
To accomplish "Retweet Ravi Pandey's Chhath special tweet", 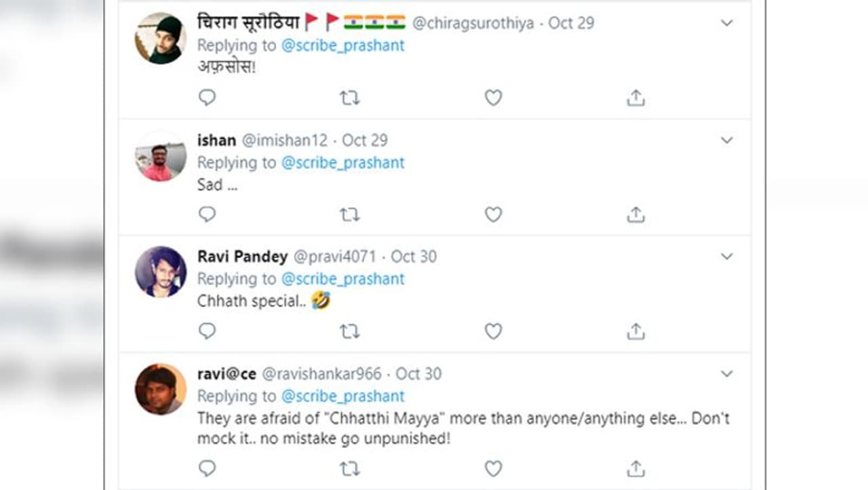I will pyautogui.click(x=349, y=331).
